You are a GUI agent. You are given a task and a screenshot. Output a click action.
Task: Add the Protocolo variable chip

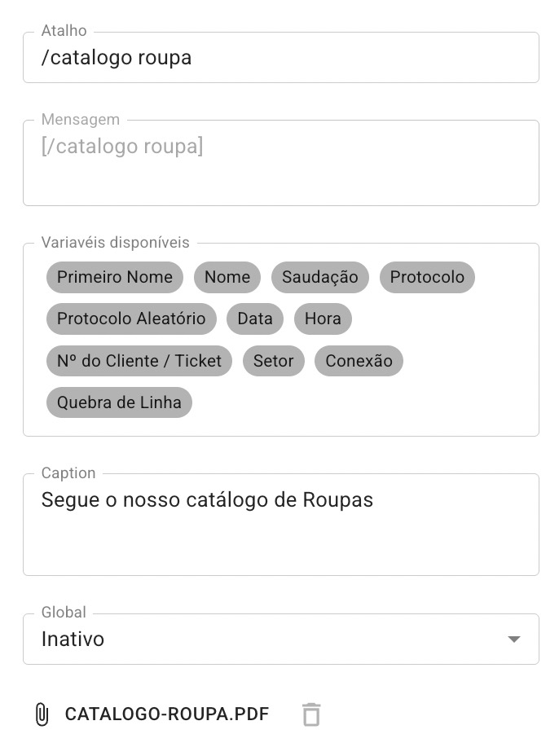tap(427, 277)
